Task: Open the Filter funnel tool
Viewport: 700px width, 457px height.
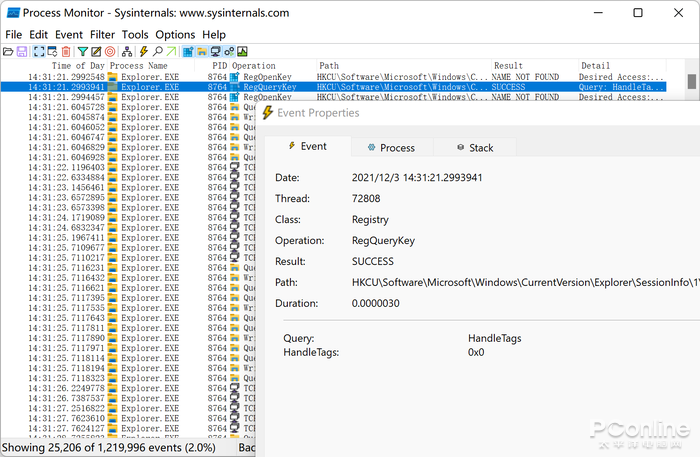Action: click(x=81, y=51)
